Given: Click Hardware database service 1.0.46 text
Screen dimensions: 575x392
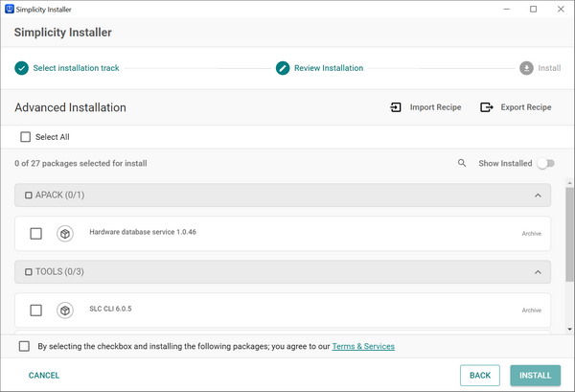Looking at the screenshot, I should [143, 232].
